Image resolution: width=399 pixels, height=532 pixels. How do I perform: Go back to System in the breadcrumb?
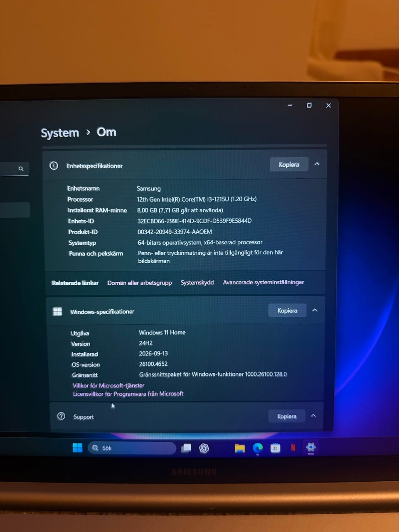coord(60,133)
